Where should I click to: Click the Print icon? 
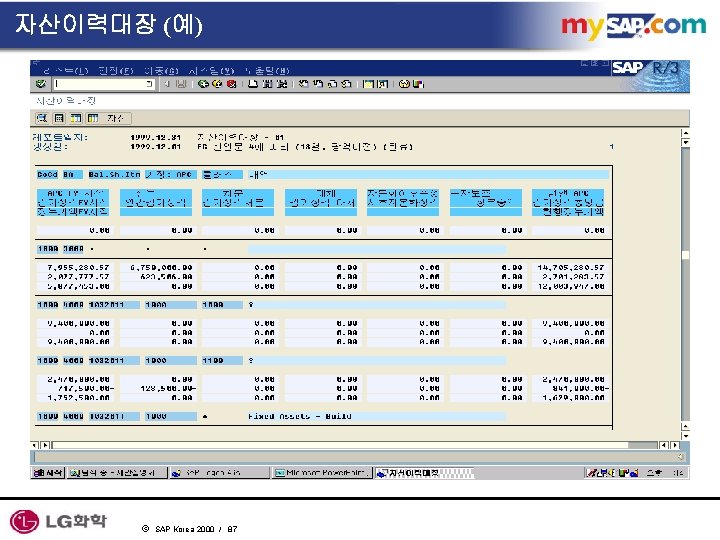[253, 84]
